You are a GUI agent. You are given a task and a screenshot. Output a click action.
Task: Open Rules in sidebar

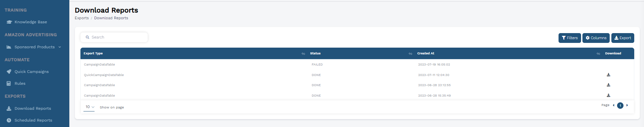coord(20,83)
